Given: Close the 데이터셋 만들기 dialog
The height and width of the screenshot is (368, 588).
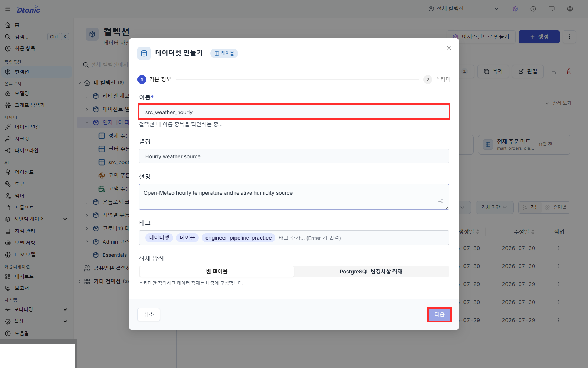Looking at the screenshot, I should click(x=449, y=48).
